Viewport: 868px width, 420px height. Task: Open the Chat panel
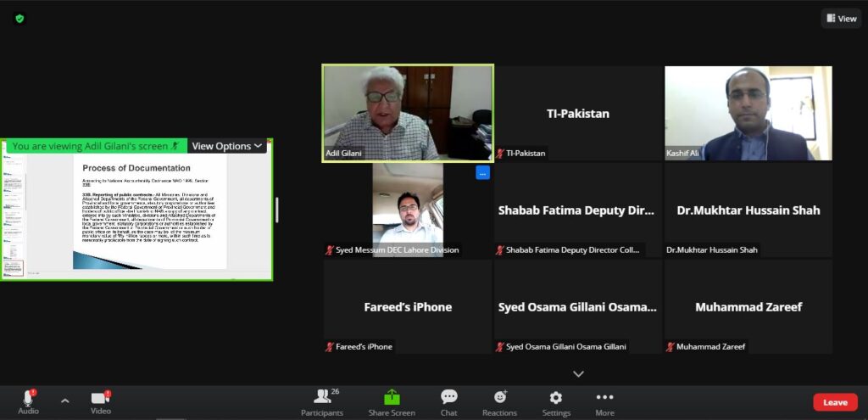[448, 397]
